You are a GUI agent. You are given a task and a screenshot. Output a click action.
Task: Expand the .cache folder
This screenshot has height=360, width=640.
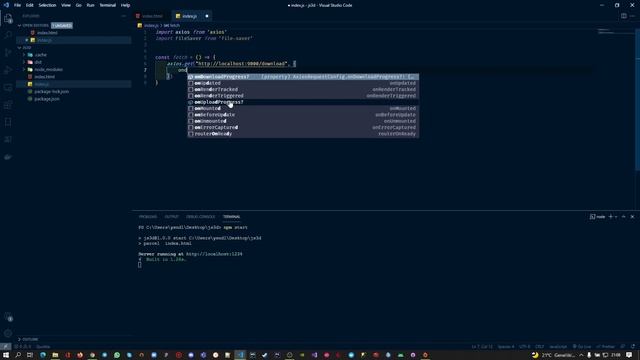click(x=40, y=55)
